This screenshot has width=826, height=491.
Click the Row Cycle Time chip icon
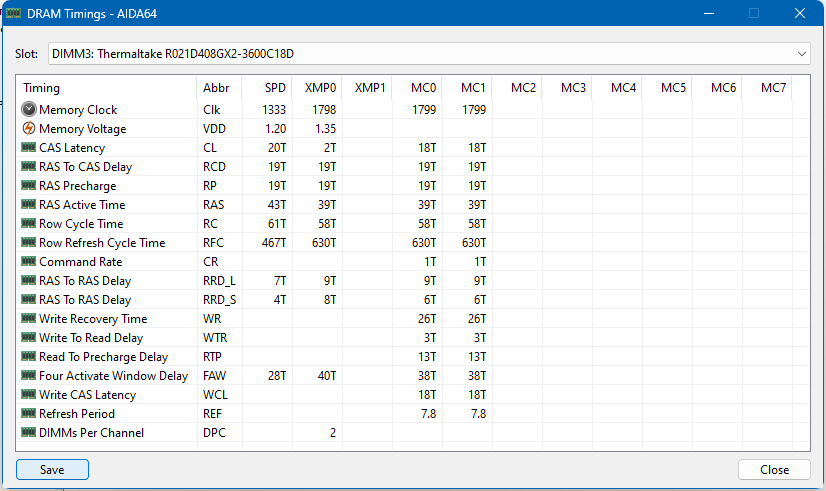pos(28,223)
